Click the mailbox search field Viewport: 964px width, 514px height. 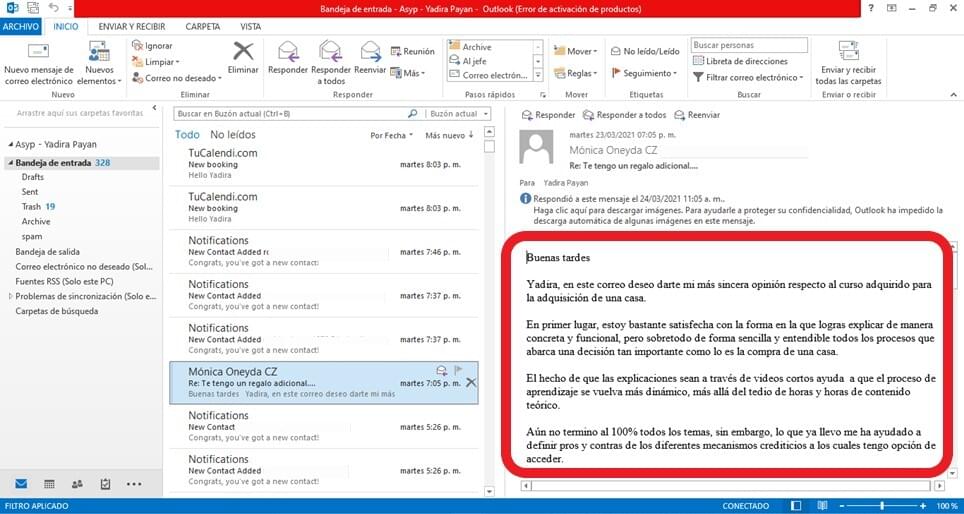click(291, 114)
